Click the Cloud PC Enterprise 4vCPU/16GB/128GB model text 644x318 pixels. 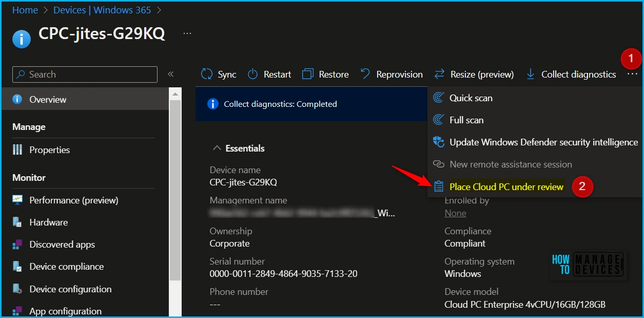525,305
